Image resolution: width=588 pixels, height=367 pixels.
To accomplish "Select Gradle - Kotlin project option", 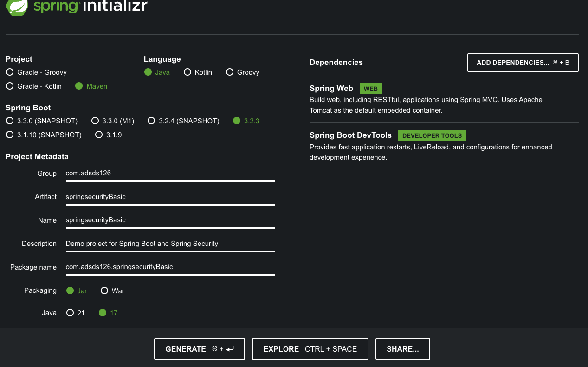I will 33,86.
